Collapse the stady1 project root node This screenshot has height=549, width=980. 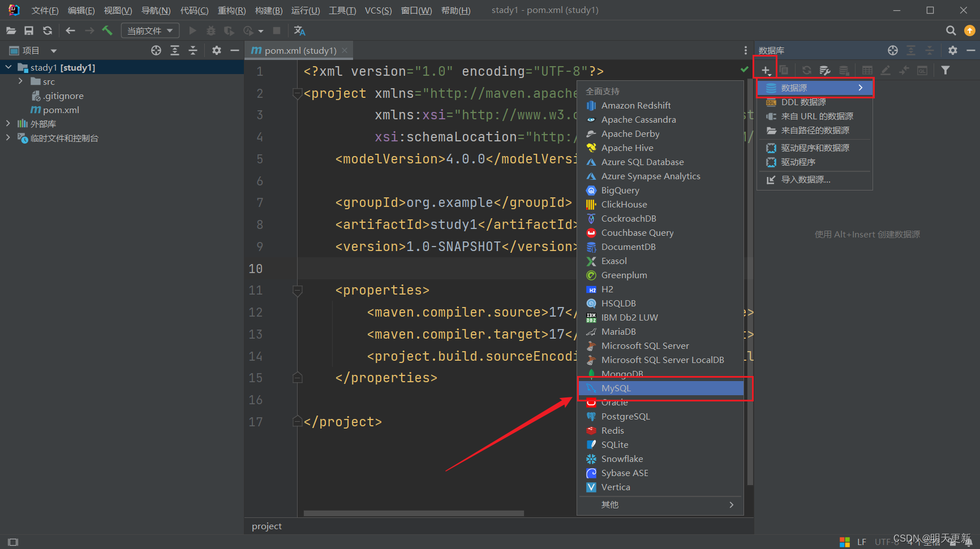click(8, 67)
